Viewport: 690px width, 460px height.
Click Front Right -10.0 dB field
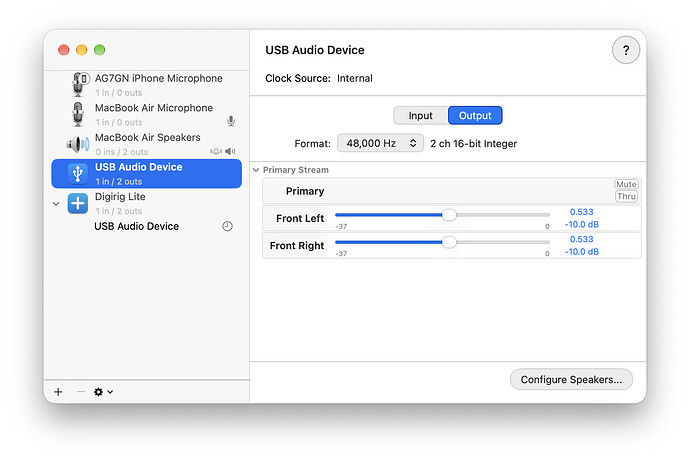coord(581,252)
